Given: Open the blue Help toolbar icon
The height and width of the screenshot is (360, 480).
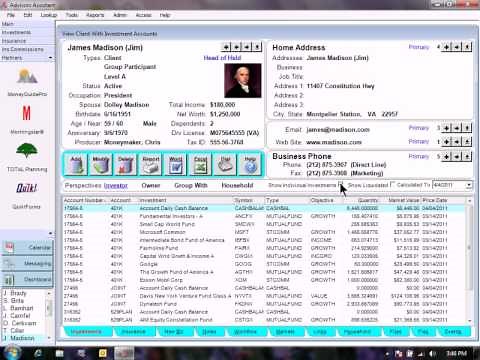Looking at the screenshot, I should click(x=250, y=164).
